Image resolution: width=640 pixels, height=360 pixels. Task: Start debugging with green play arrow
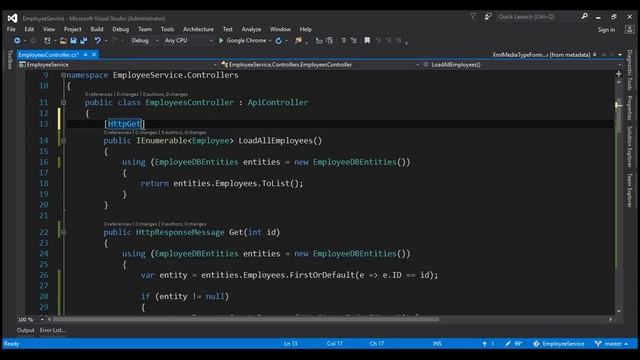pyautogui.click(x=221, y=41)
